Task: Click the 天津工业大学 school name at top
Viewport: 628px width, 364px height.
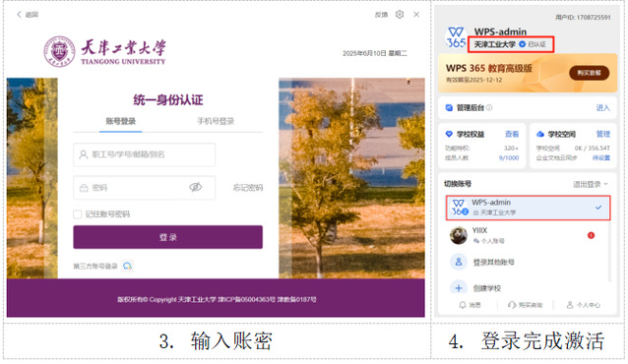Action: [x=495, y=44]
